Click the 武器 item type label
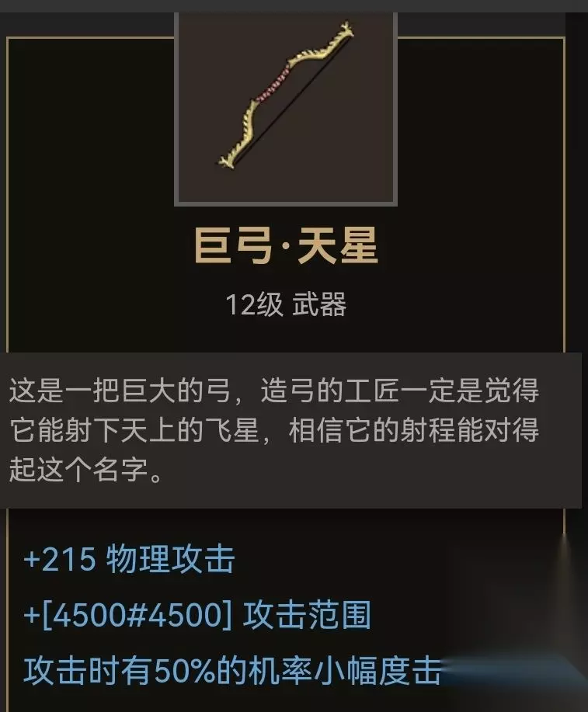The width and height of the screenshot is (588, 712). pos(319,304)
